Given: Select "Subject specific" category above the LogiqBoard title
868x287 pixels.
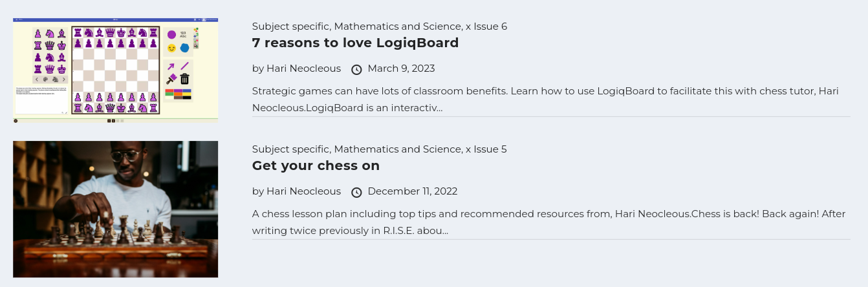Looking at the screenshot, I should click(x=290, y=27).
